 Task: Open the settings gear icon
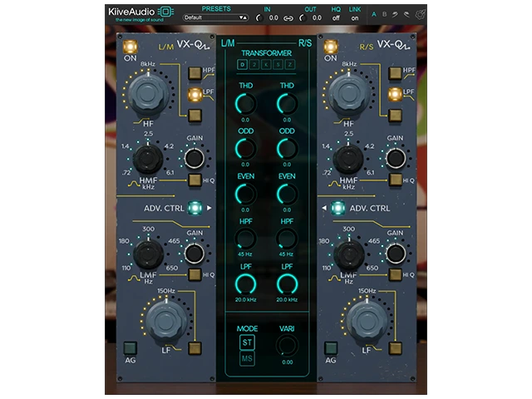pos(420,14)
